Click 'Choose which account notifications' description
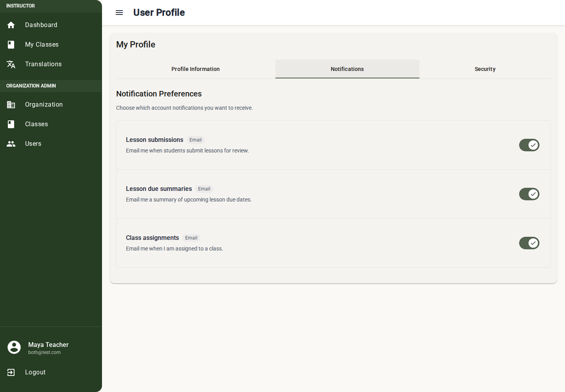Viewport: 565px width, 392px height. (x=184, y=108)
